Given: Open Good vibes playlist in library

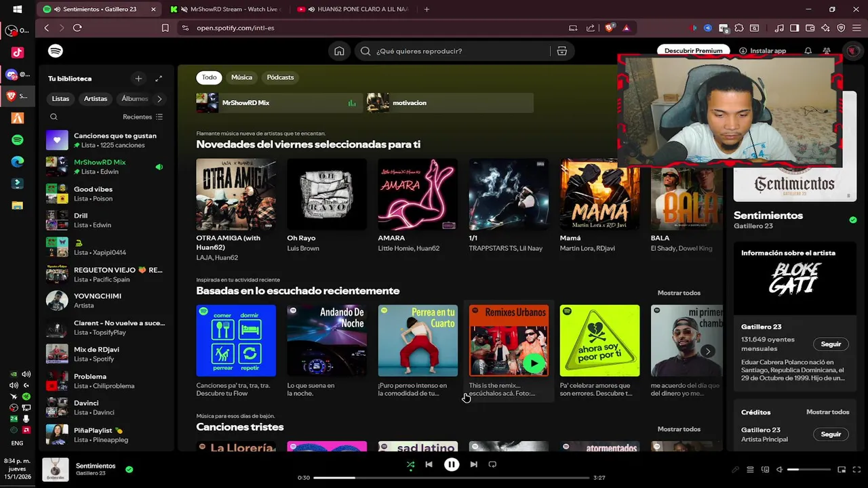Looking at the screenshot, I should [x=106, y=194].
